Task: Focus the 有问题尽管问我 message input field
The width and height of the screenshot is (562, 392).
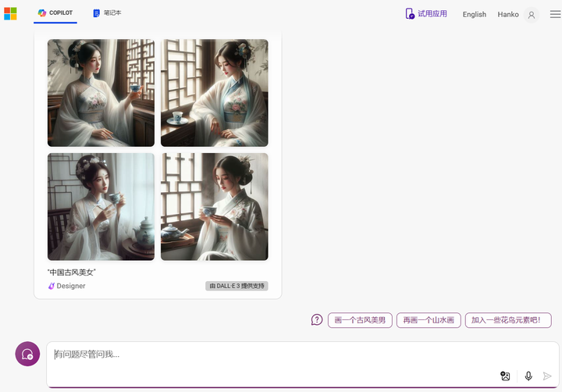Action: [272, 355]
